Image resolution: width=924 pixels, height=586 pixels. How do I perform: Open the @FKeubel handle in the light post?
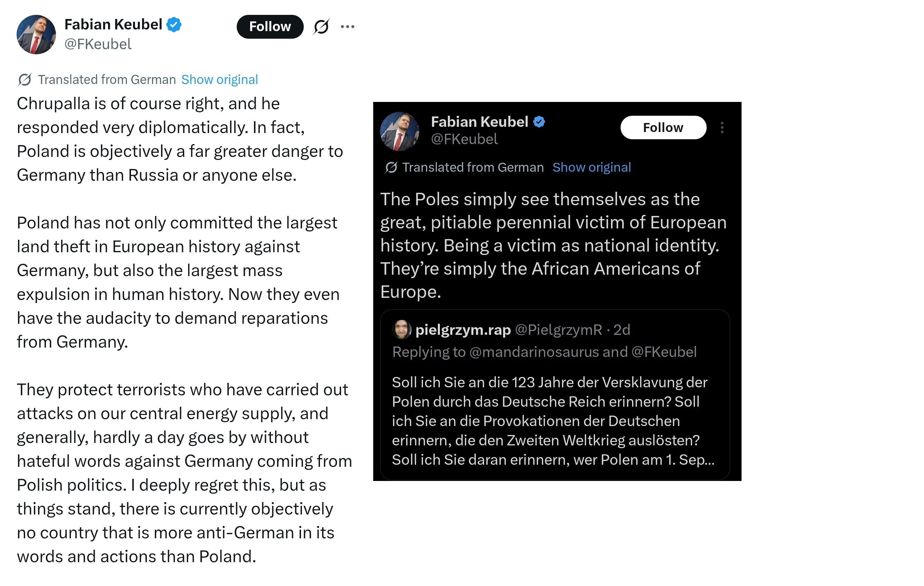coord(98,44)
